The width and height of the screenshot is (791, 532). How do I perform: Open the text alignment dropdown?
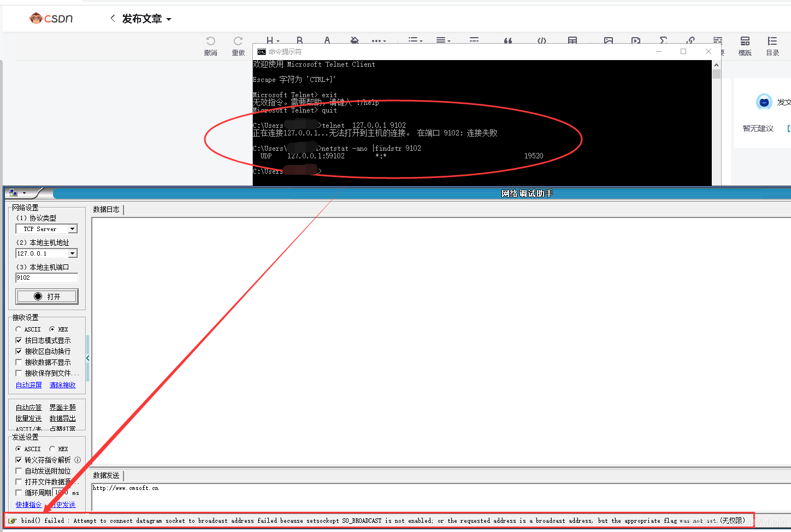[x=443, y=40]
